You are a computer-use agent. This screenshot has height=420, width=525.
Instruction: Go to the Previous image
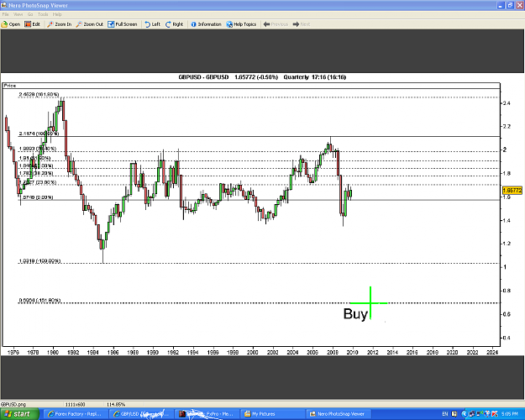tap(276, 24)
